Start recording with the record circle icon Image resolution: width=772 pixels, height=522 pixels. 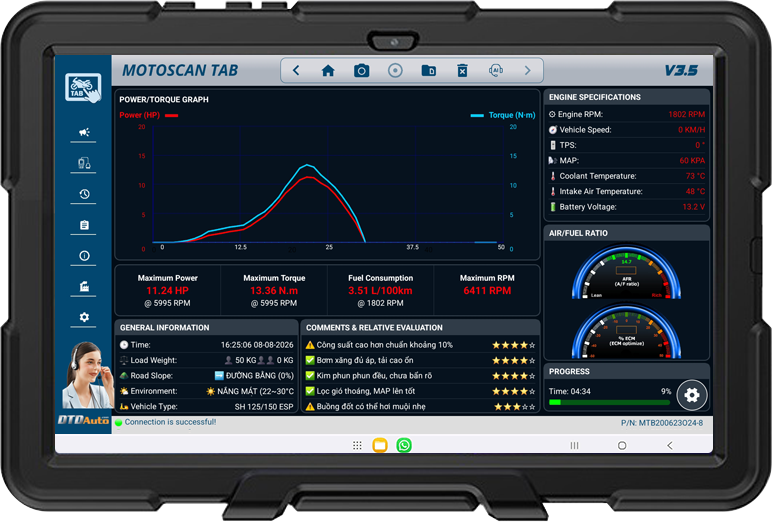click(395, 70)
